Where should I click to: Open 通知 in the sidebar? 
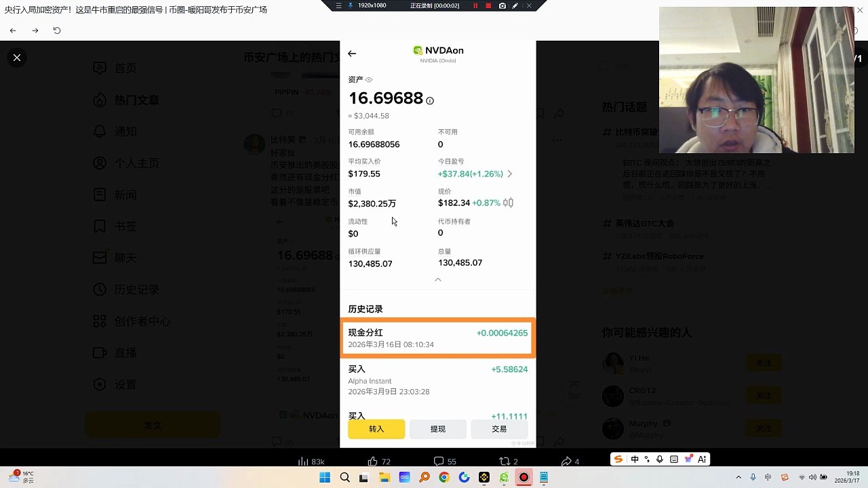pyautogui.click(x=115, y=131)
